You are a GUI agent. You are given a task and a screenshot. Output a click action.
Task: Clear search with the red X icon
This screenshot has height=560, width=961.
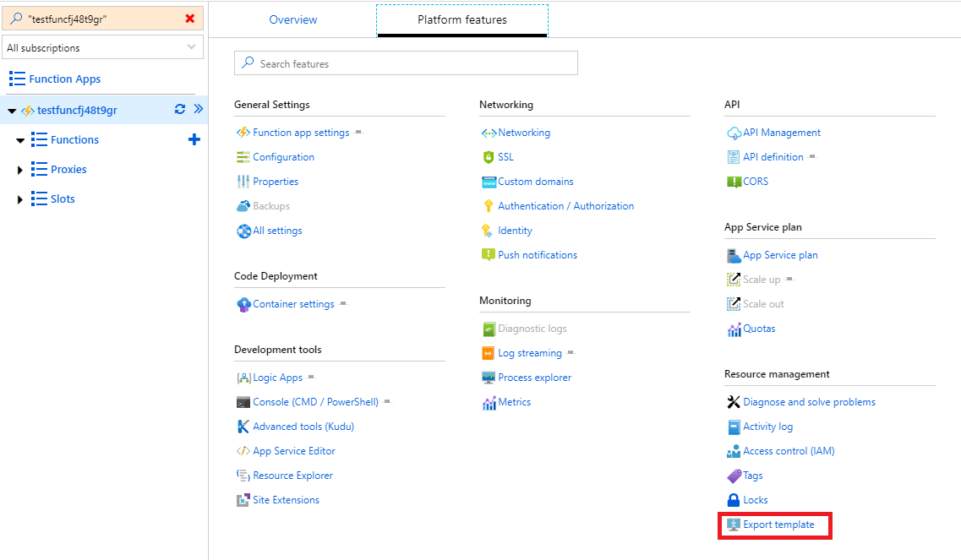coord(189,19)
